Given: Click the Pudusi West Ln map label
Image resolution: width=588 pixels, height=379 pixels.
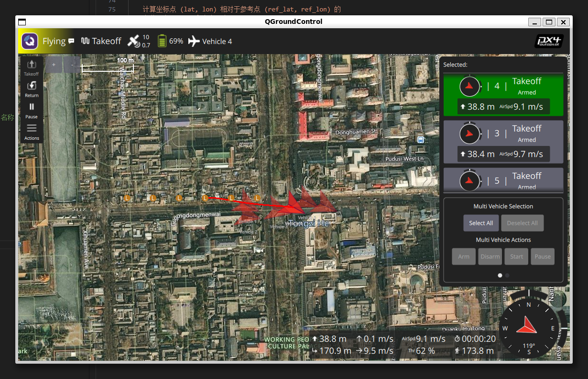Looking at the screenshot, I should click(x=404, y=158).
